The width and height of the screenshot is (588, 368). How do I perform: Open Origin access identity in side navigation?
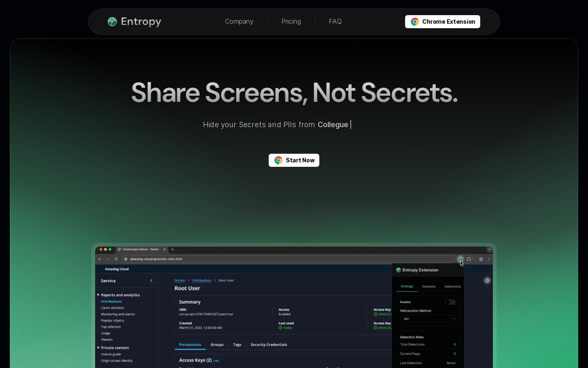(x=117, y=361)
